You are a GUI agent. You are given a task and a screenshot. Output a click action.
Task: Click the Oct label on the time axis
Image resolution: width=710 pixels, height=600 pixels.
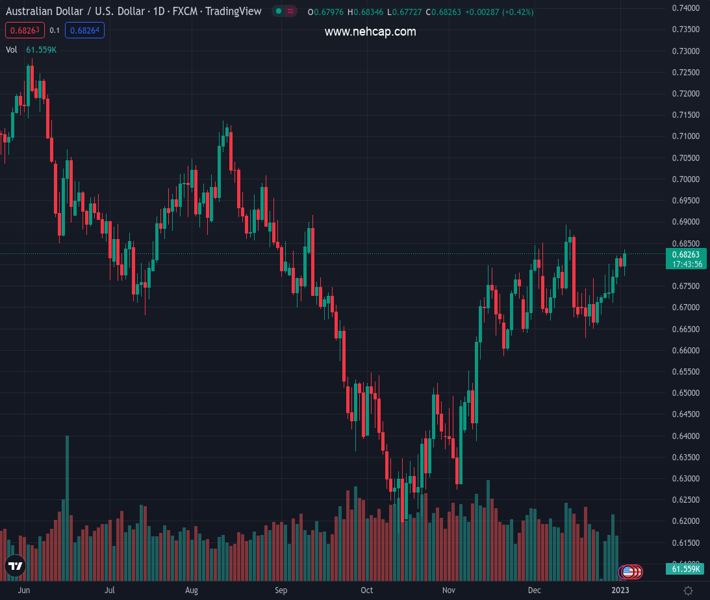point(367,590)
